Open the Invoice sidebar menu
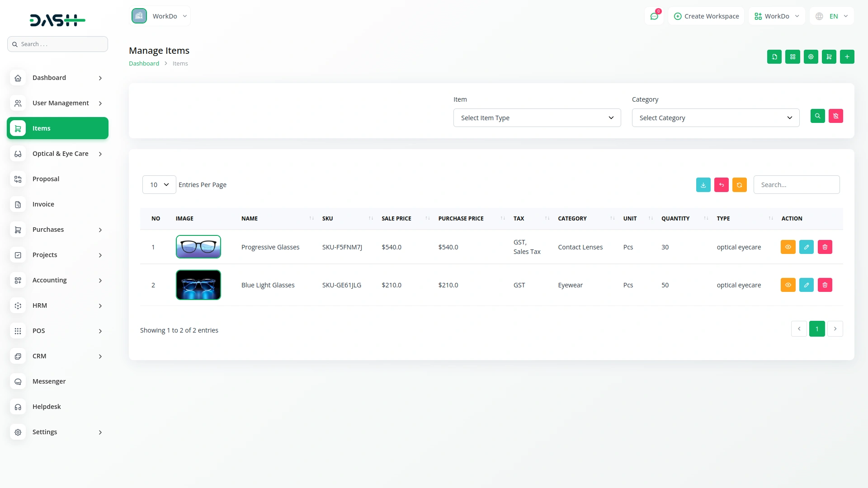868x488 pixels. (x=43, y=204)
